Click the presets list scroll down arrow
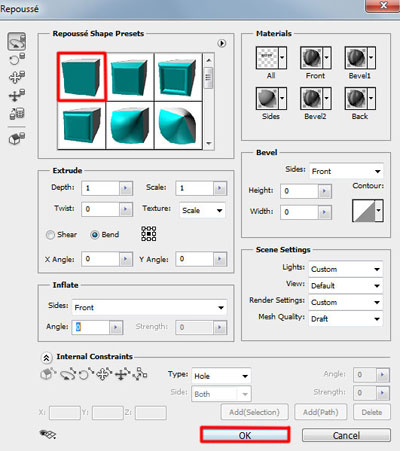Viewport: 400px width, 451px height. (x=209, y=143)
